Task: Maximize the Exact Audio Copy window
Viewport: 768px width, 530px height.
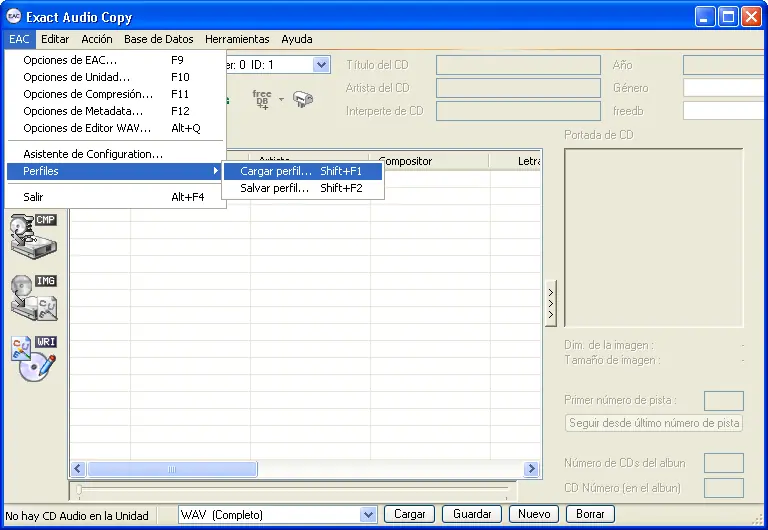Action: (x=728, y=17)
